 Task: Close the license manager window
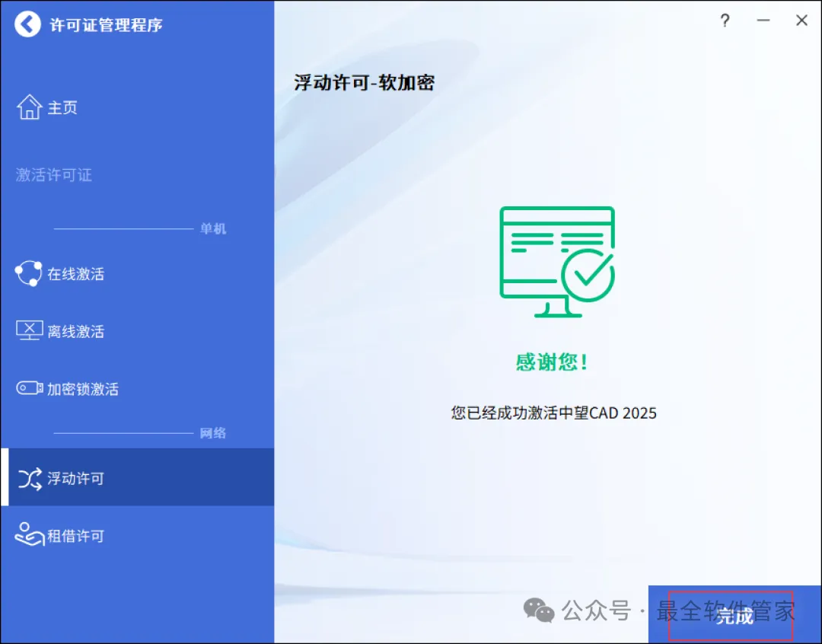pos(801,21)
